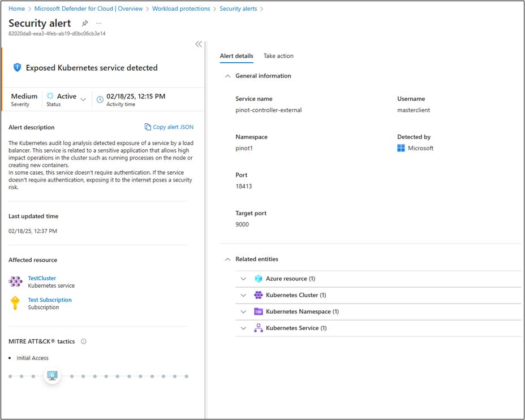Collapse the left alert pane
Image resolution: width=525 pixels, height=420 pixels.
[x=199, y=44]
